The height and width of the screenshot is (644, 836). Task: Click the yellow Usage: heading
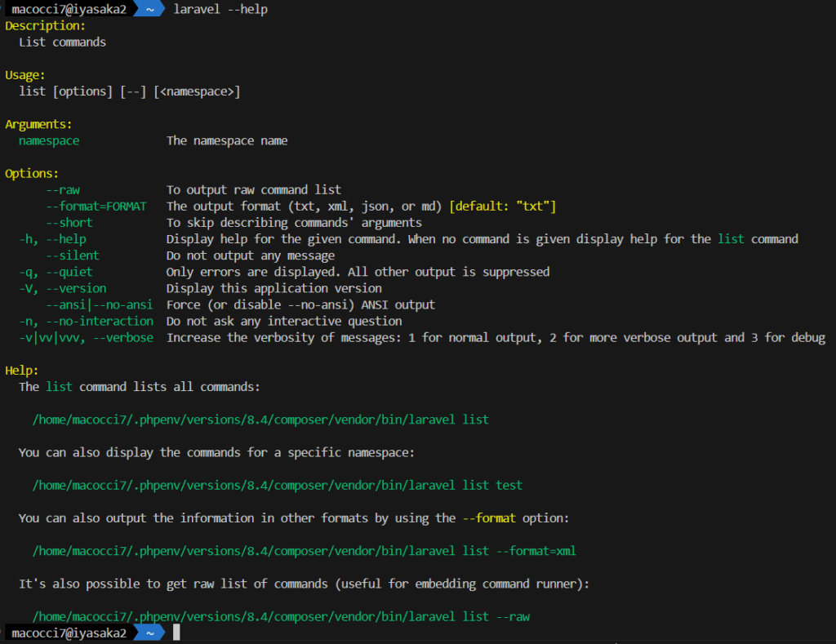click(x=25, y=75)
